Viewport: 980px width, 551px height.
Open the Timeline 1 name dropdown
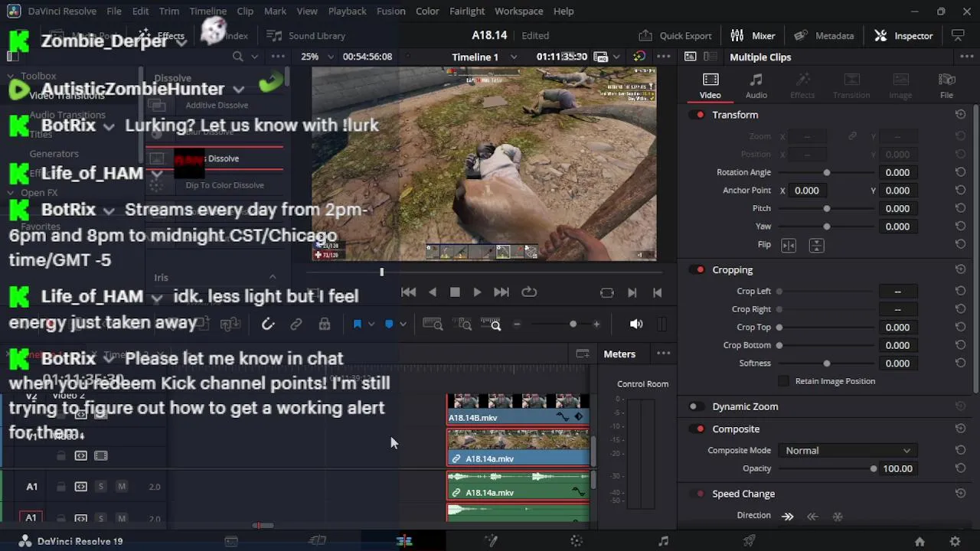pyautogui.click(x=485, y=57)
